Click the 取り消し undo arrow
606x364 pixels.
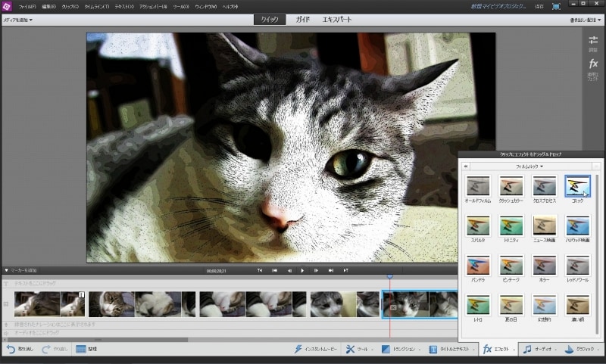(x=11, y=350)
